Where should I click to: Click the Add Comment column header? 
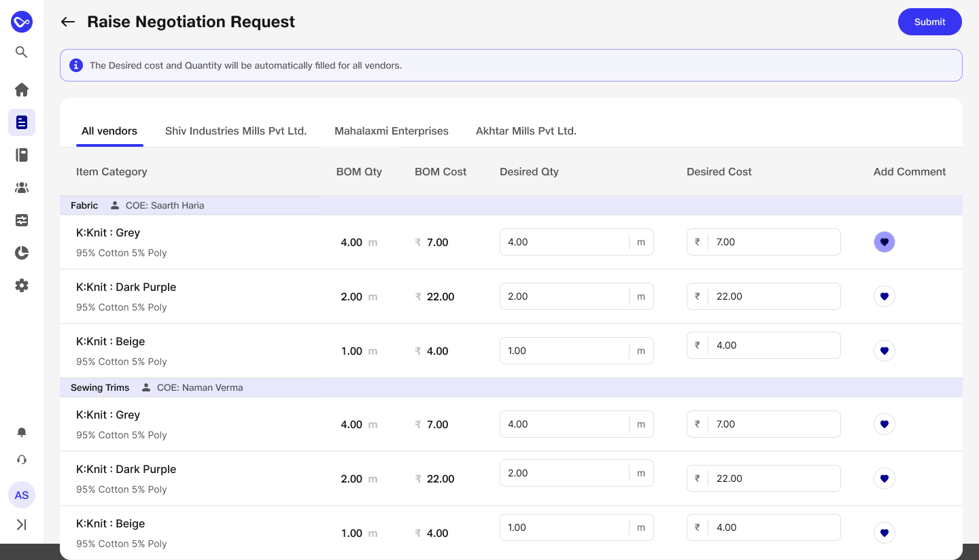pyautogui.click(x=910, y=172)
